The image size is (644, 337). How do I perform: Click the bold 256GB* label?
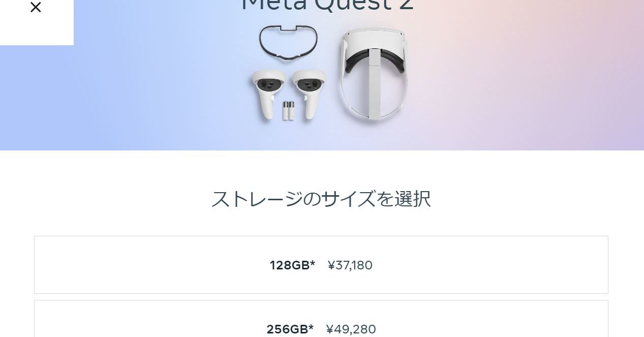coord(290,329)
